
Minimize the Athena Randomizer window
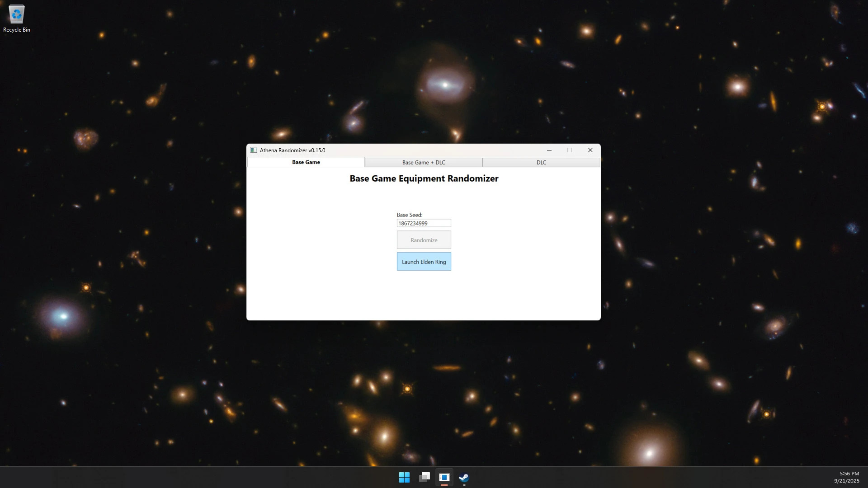549,150
